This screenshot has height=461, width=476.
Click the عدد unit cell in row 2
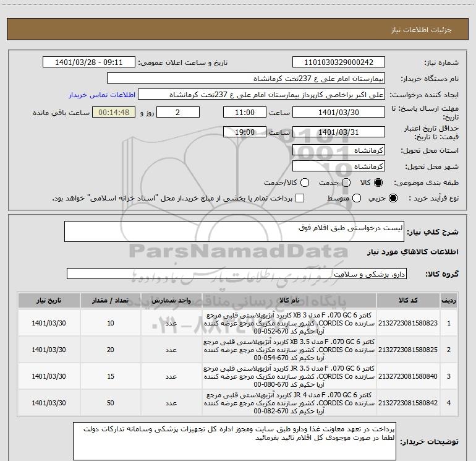(171, 350)
